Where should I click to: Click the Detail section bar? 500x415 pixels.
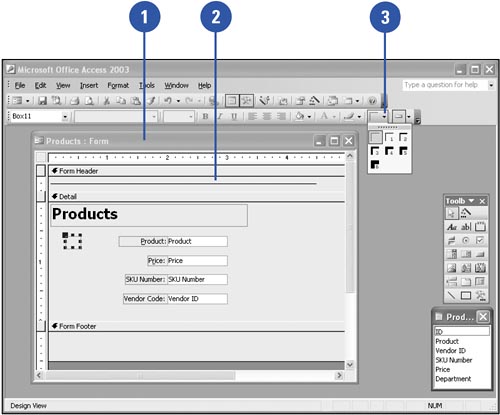[x=197, y=197]
